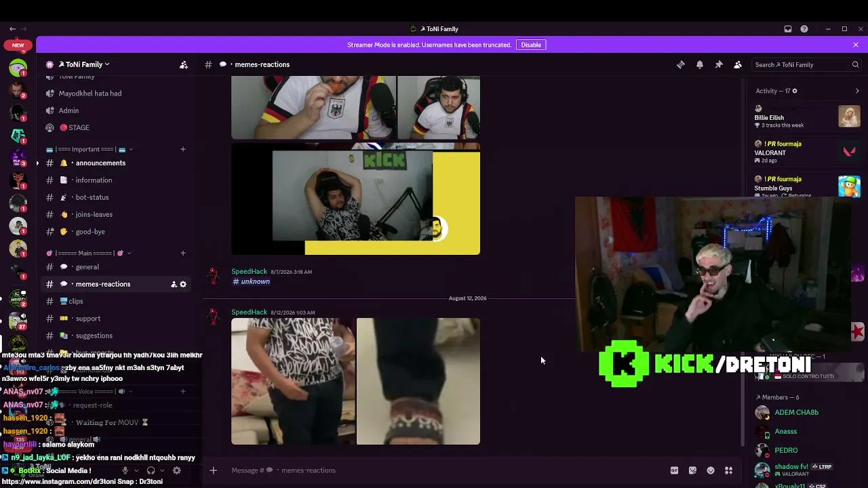Open the patterned shirt image attachment

click(x=293, y=382)
